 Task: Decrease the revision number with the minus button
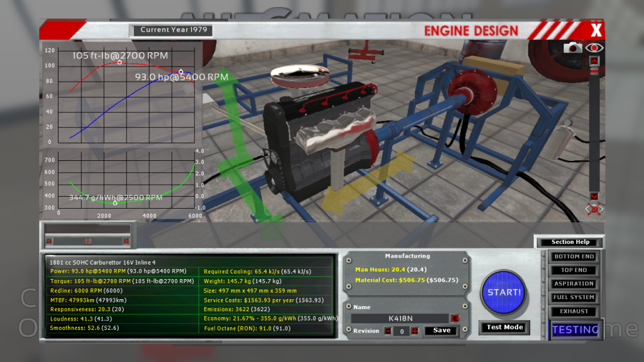[387, 331]
